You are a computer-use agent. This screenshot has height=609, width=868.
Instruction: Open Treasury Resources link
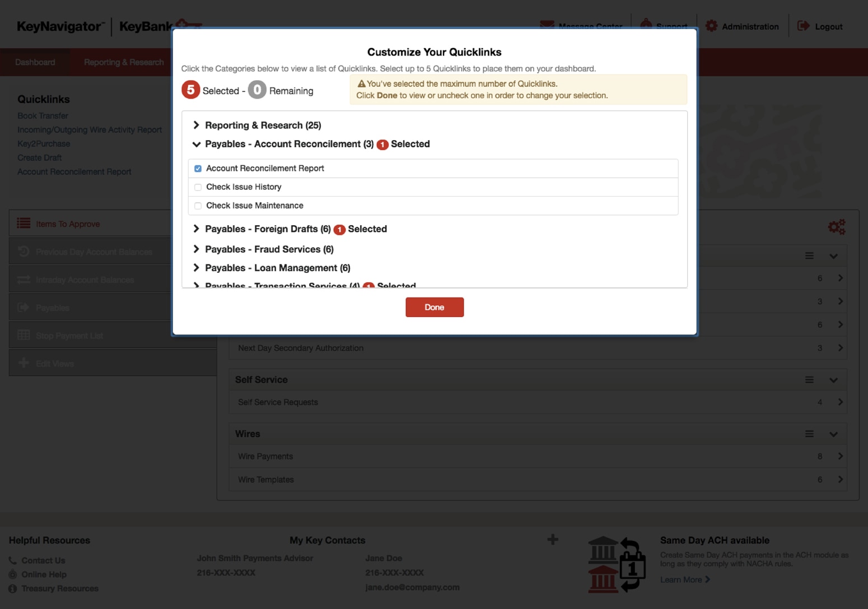(60, 588)
